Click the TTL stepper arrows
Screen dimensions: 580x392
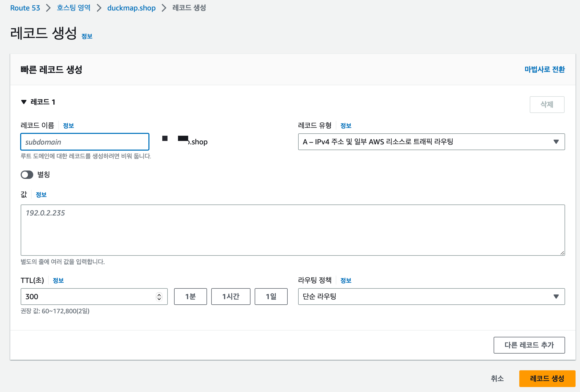159,297
